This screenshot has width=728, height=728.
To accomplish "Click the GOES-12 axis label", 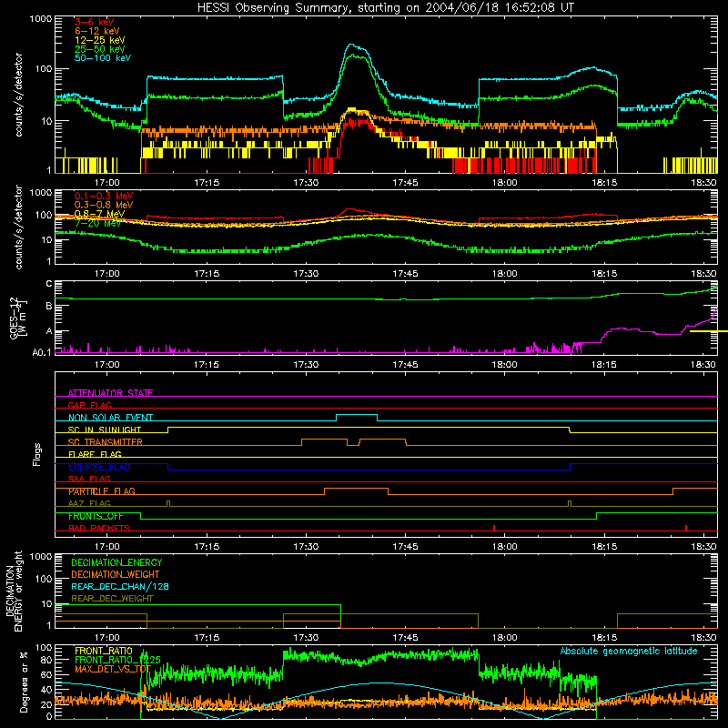I will pyautogui.click(x=18, y=318).
